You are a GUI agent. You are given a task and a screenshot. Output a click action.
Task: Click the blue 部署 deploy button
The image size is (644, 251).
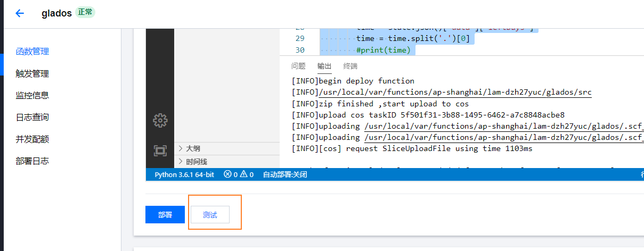point(165,215)
